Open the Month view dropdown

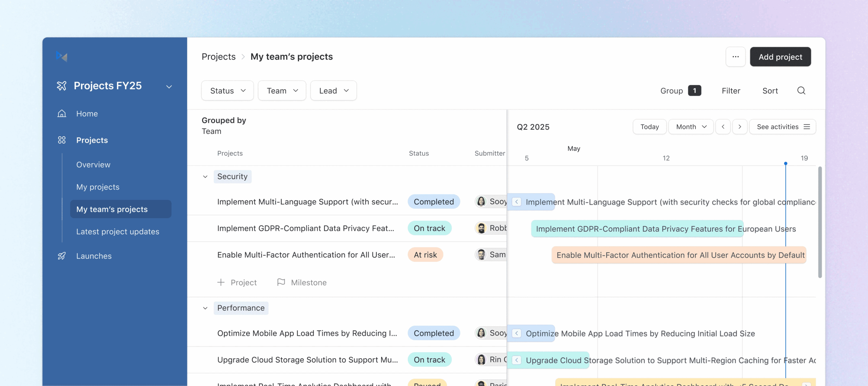[691, 127]
